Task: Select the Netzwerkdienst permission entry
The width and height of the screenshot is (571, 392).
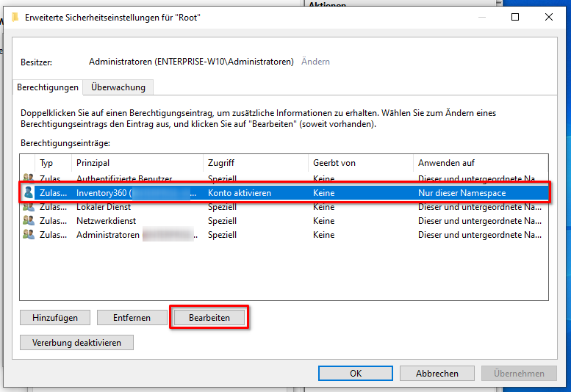Action: [220, 220]
